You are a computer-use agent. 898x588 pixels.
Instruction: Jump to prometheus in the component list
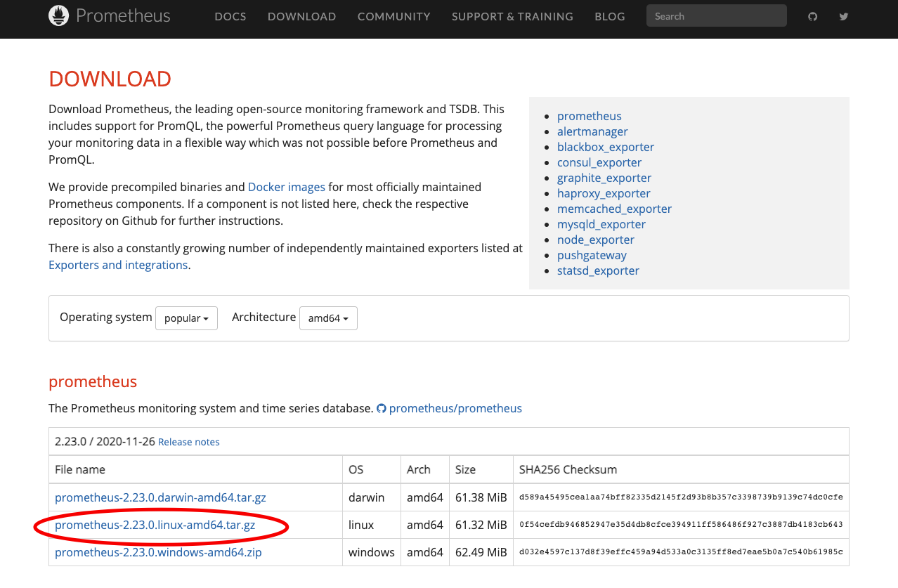pyautogui.click(x=589, y=116)
